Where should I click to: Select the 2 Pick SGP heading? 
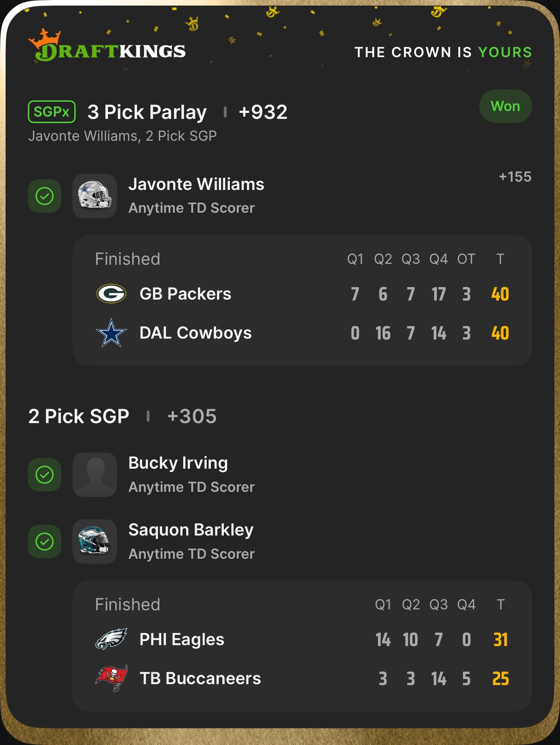[x=79, y=416]
